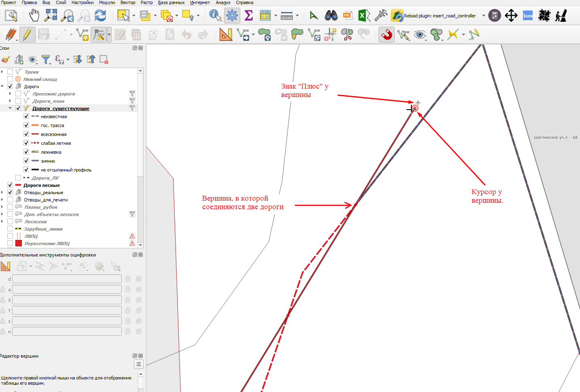This screenshot has height=392, width=580.
Task: Select the Identify Features tool
Action: point(215,16)
